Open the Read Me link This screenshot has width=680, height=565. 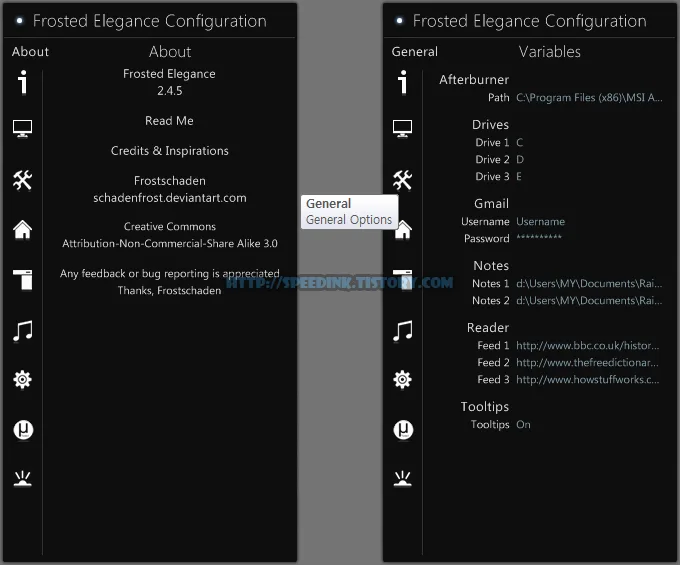(169, 121)
